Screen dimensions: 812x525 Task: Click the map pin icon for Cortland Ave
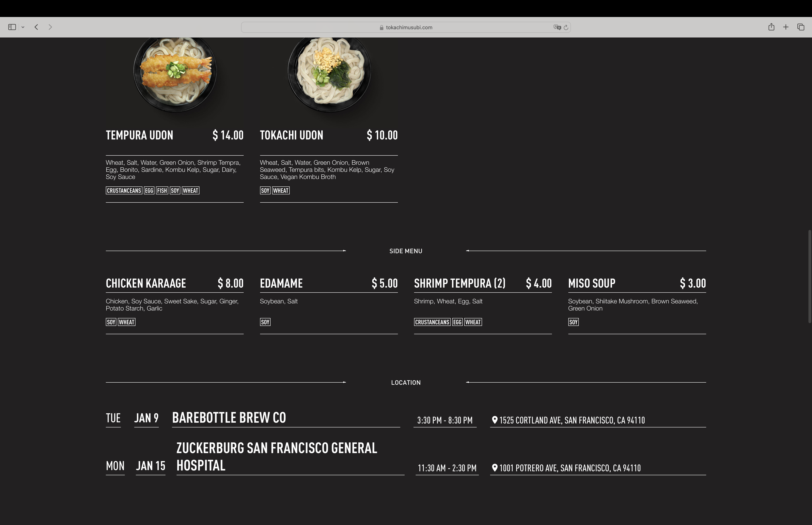(495, 420)
